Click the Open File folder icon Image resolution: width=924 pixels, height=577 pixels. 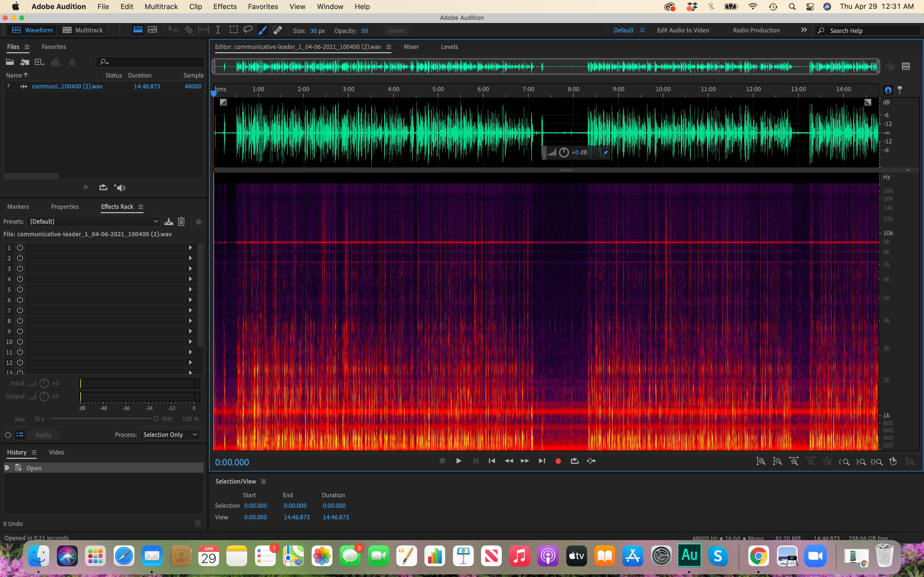10,62
